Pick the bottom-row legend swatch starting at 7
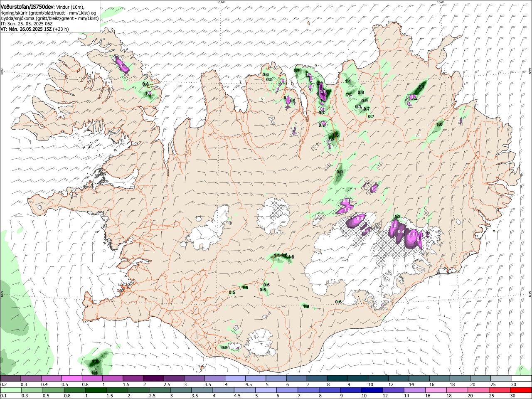The height and width of the screenshot is (399, 532). [x=309, y=390]
